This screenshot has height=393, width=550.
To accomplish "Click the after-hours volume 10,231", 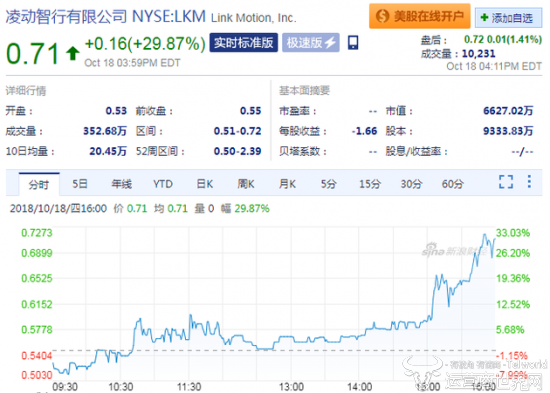I will (479, 53).
